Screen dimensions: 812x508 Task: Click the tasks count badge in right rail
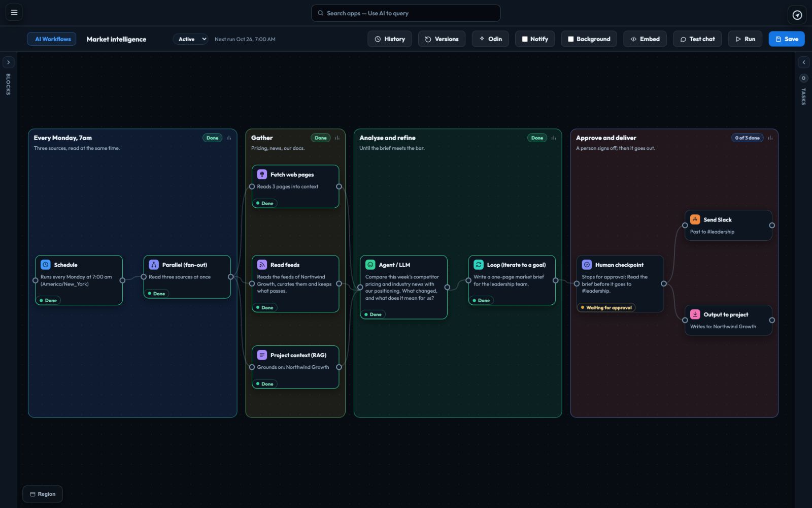click(x=803, y=78)
